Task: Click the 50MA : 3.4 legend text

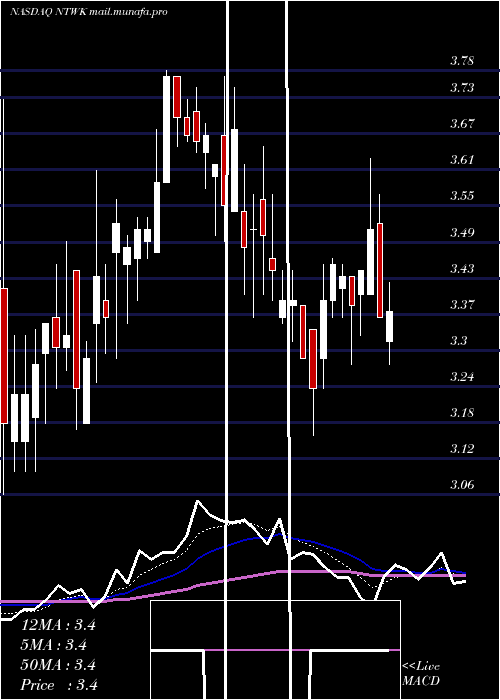Action: [x=58, y=665]
